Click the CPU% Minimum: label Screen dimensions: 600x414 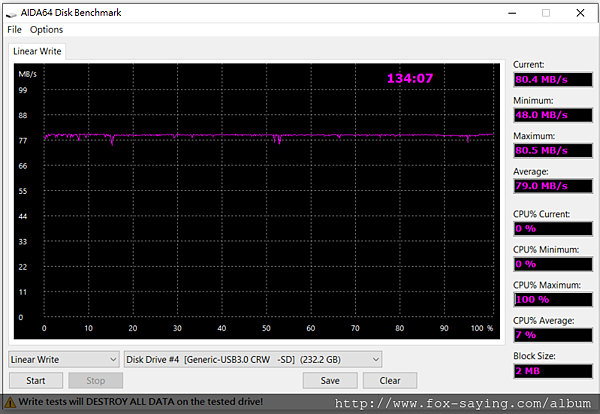point(546,249)
